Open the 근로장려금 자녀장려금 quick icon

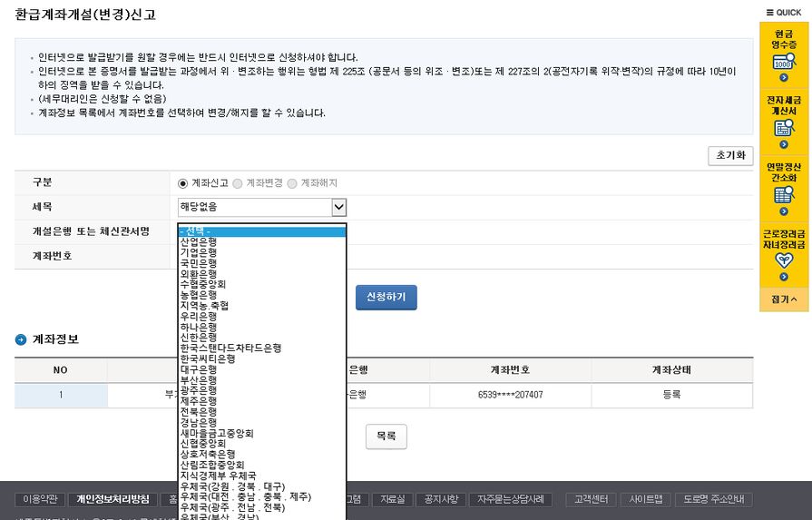(784, 253)
